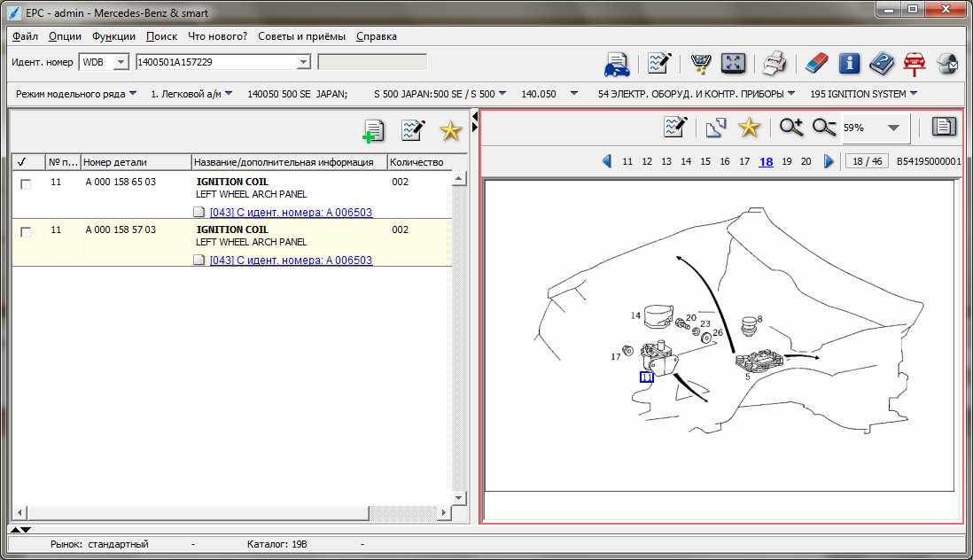The height and width of the screenshot is (560, 973).
Task: Open the 59% zoom level dropdown
Action: click(893, 128)
